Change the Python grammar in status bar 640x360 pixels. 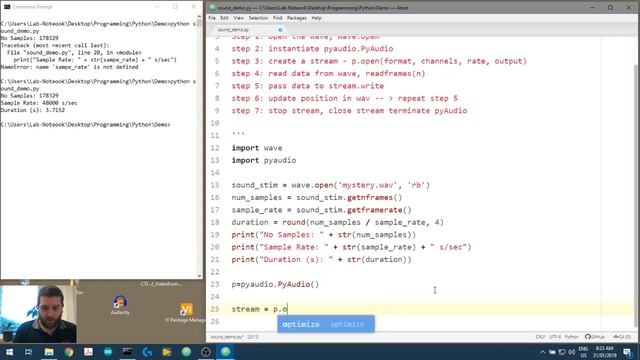point(572,337)
